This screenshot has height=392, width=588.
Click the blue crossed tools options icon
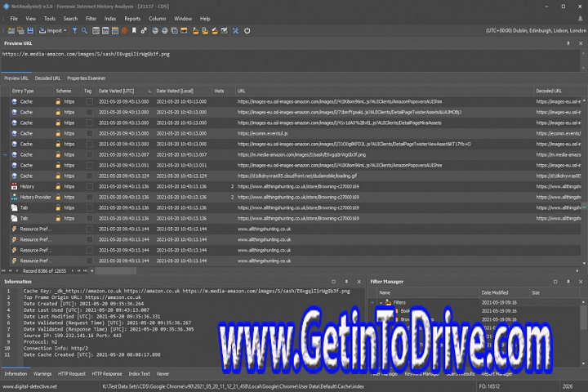(235, 31)
